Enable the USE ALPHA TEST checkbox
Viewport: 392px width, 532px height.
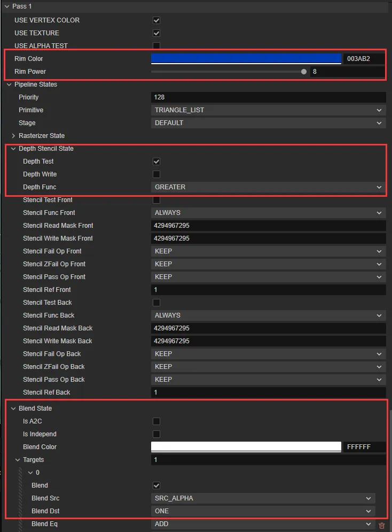coord(156,46)
